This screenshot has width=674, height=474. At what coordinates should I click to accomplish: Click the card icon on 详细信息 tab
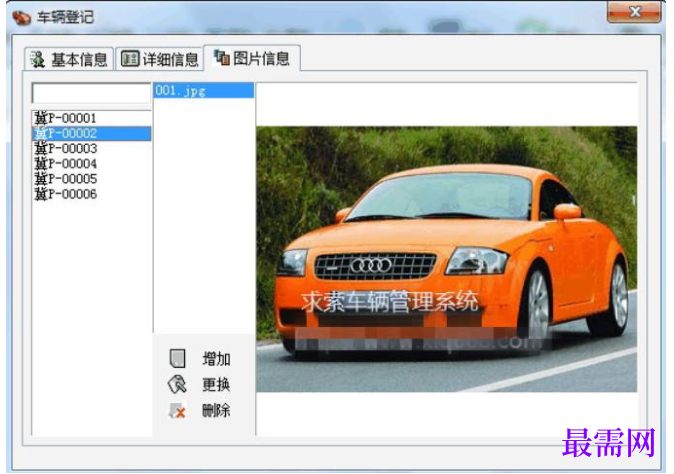[129, 59]
